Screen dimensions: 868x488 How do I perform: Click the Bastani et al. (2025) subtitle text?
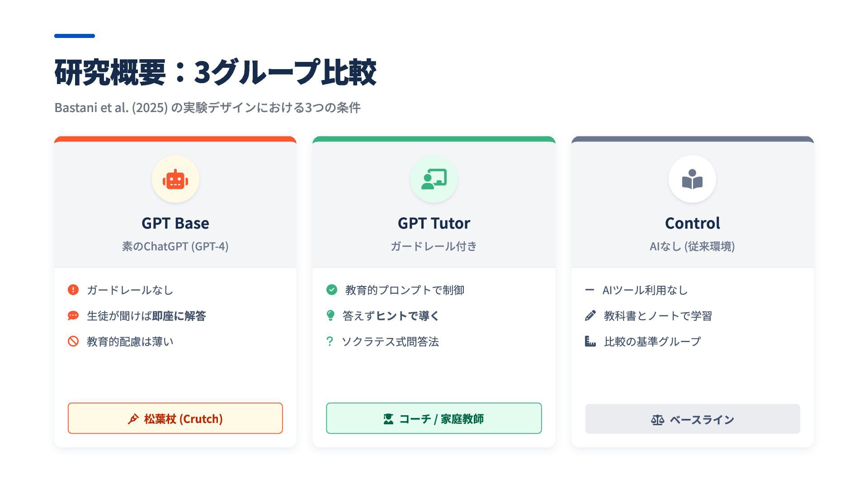208,108
